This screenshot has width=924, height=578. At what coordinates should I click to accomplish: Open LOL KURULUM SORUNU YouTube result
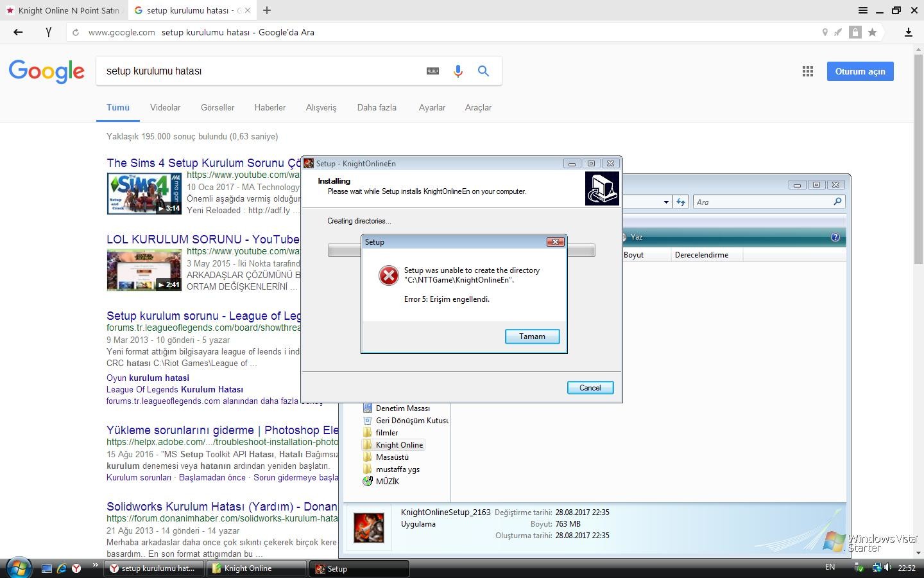point(203,240)
